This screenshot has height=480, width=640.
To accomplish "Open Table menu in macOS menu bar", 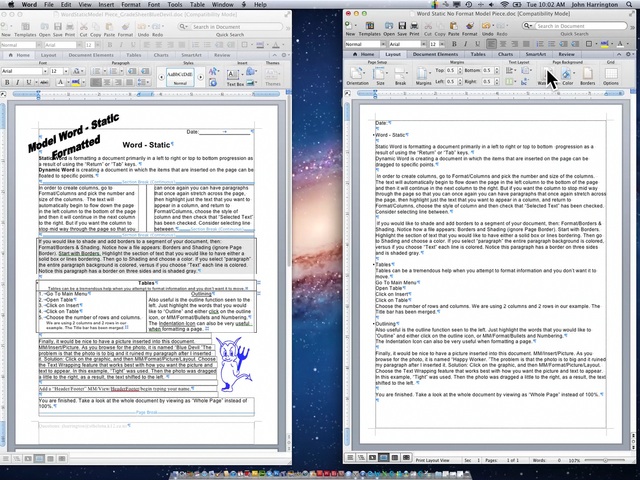I will coord(197,4).
